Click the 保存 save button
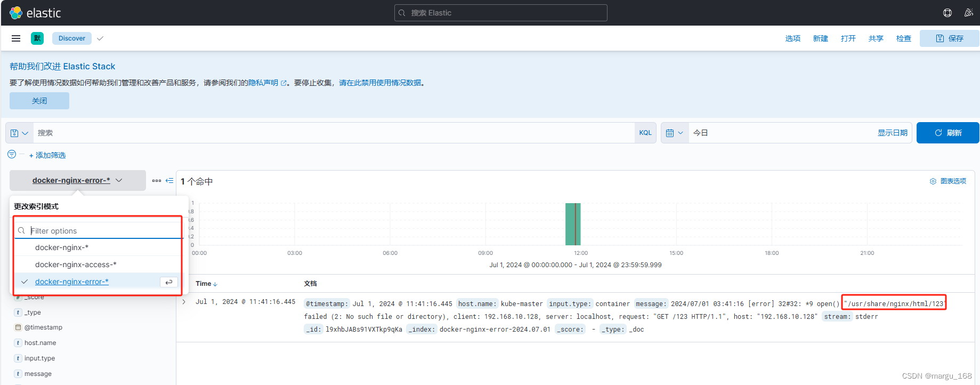This screenshot has width=980, height=385. click(x=950, y=38)
